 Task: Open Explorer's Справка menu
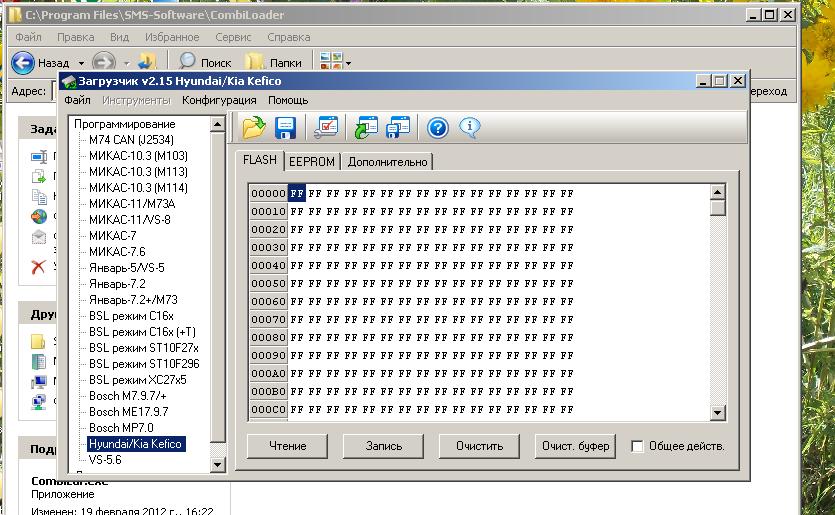pyautogui.click(x=289, y=37)
